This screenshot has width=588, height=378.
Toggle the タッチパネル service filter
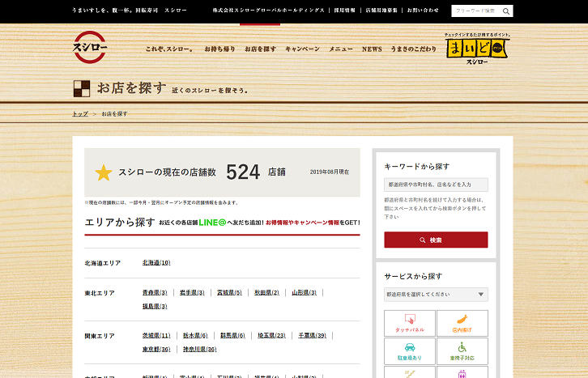[x=410, y=323]
